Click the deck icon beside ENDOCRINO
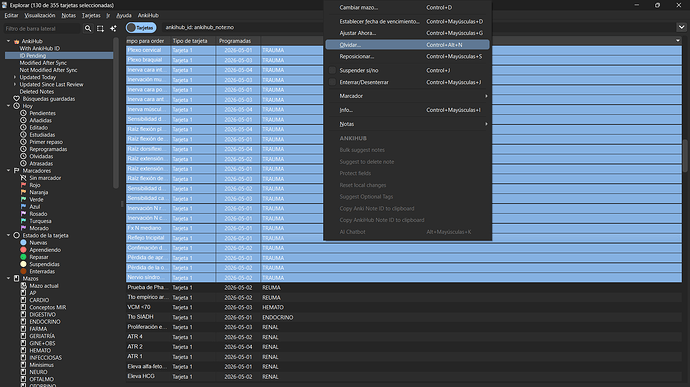 click(23, 321)
